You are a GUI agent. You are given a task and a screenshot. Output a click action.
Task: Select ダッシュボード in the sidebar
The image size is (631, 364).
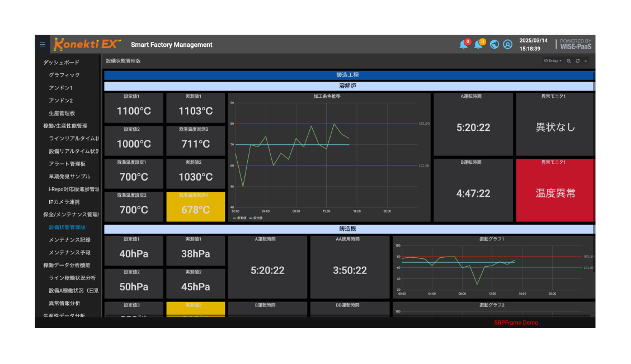[61, 62]
